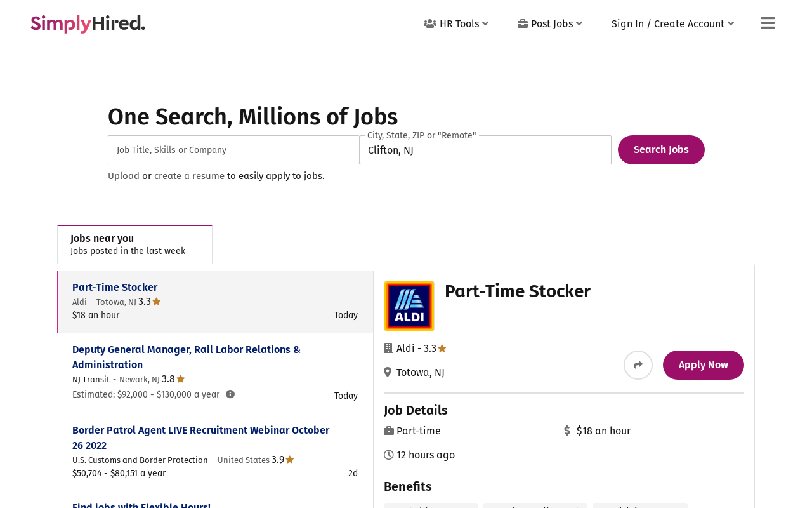Click the Totowa, NJ location in details panel
The image size is (812, 508).
[420, 372]
